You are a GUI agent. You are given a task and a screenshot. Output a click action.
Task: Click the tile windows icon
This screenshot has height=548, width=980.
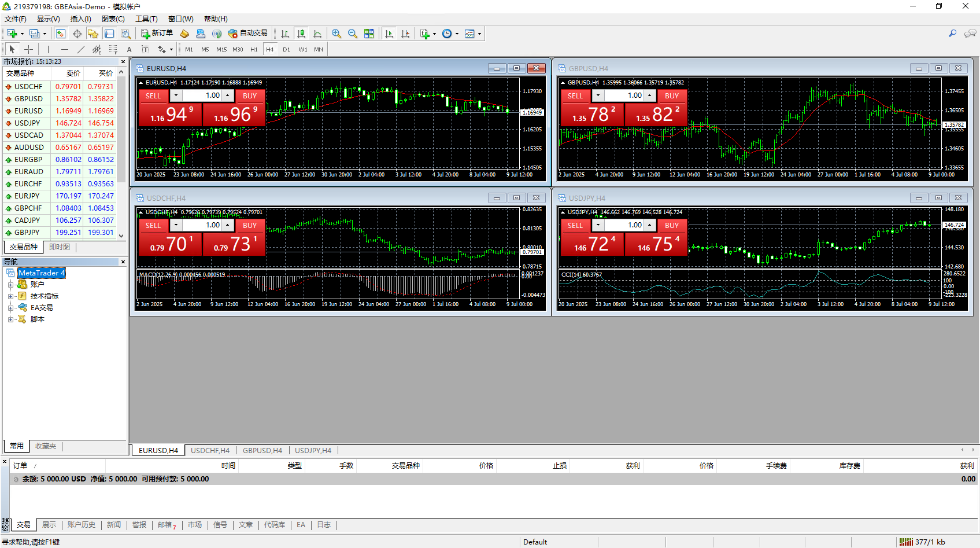(x=369, y=34)
